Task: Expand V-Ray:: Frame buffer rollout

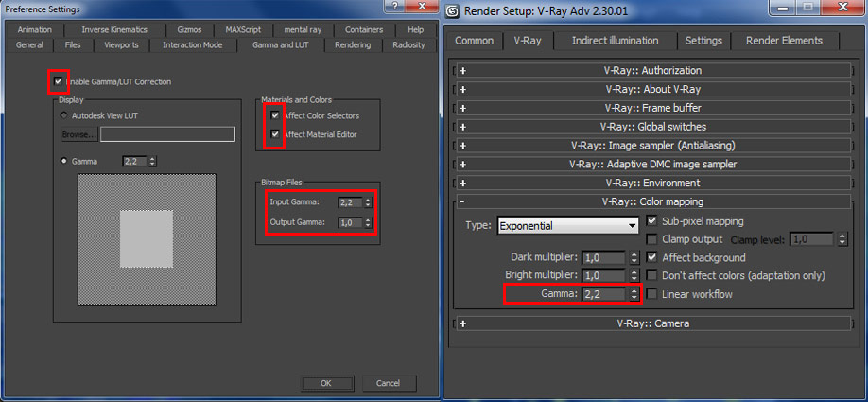Action: click(x=652, y=108)
